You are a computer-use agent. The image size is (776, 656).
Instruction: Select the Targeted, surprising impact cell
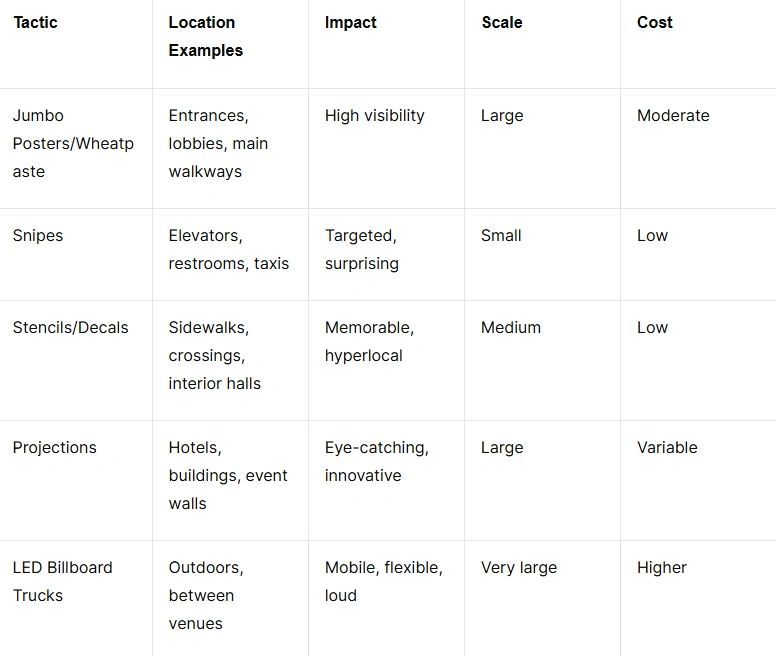pos(361,249)
